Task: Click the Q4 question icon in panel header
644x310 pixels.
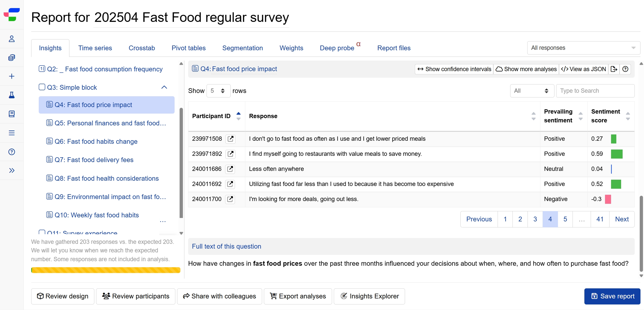Action: [195, 68]
